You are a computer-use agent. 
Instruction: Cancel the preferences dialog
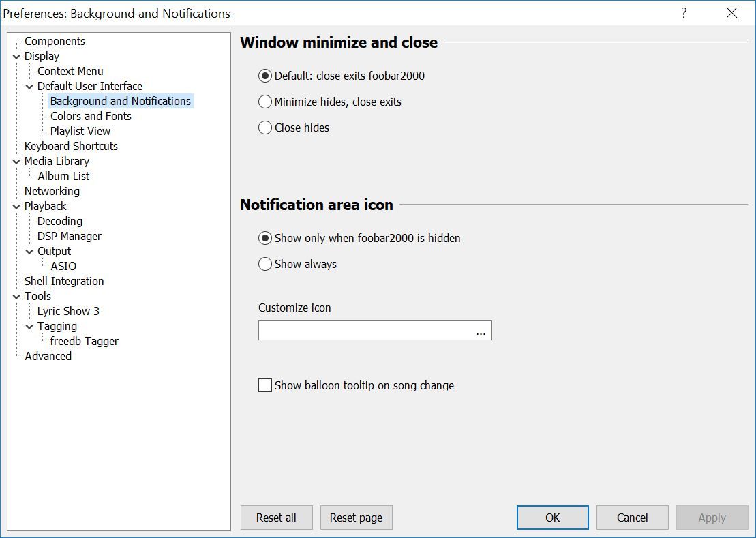[x=632, y=518]
